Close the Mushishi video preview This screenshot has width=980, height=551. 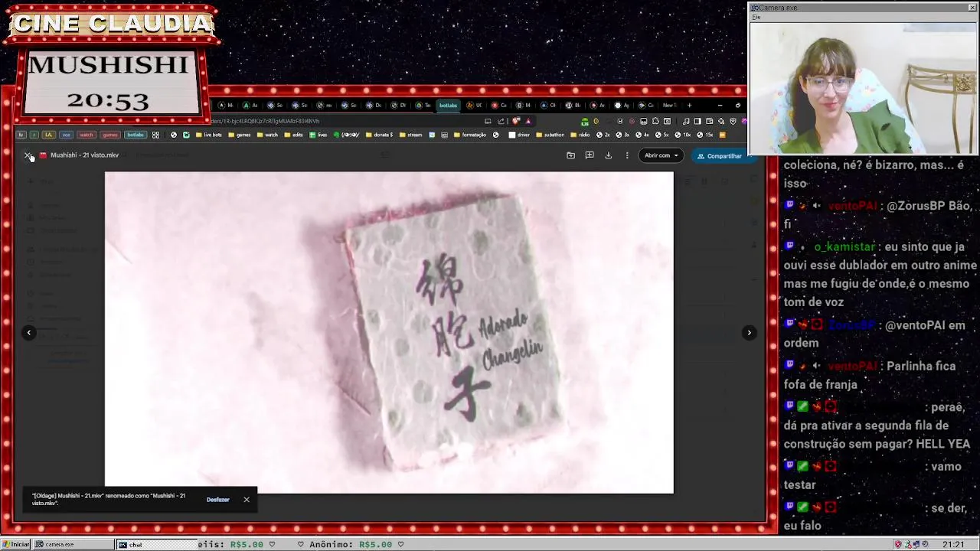click(x=28, y=155)
